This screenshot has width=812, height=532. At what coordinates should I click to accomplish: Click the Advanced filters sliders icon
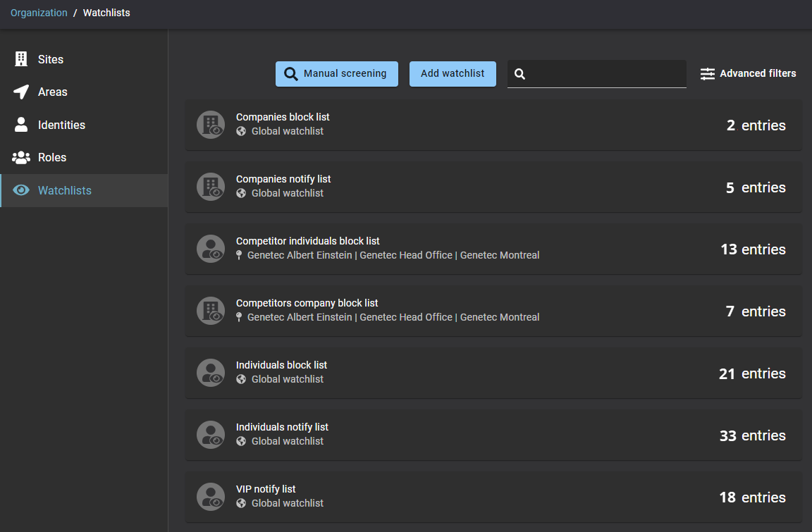(x=708, y=74)
